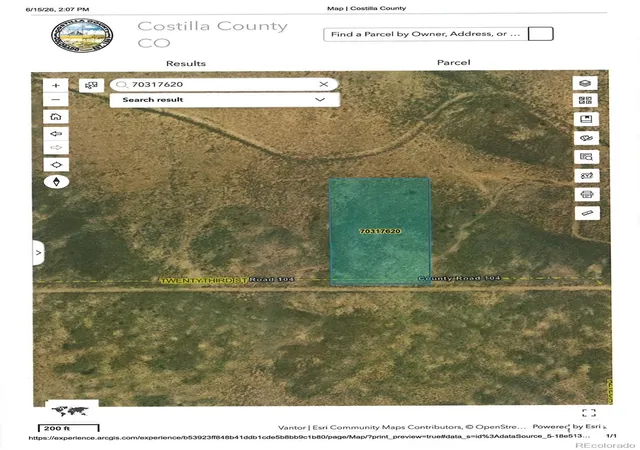The height and width of the screenshot is (450, 640).
Task: Open the bookmarks tool
Action: click(586, 119)
